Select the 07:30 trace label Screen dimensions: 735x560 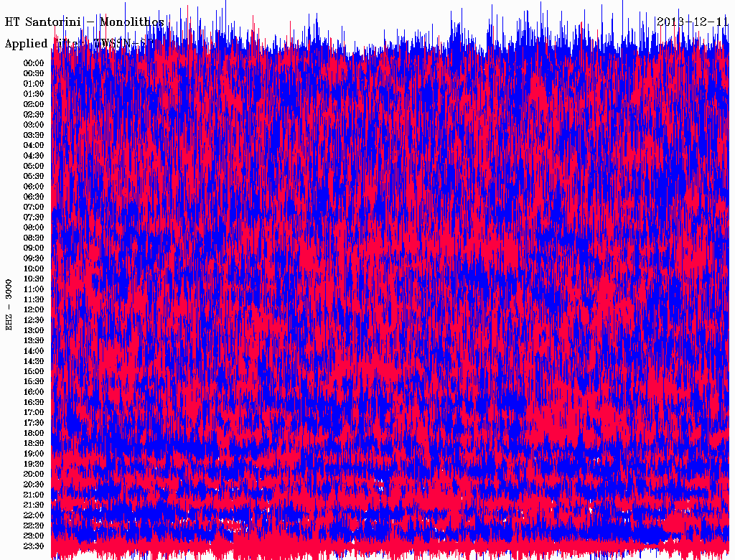coord(34,218)
